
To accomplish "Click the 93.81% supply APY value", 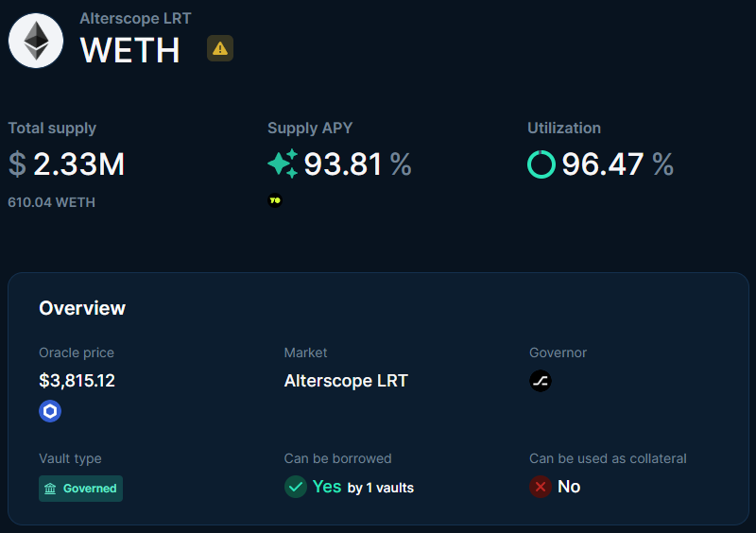I will [x=357, y=164].
